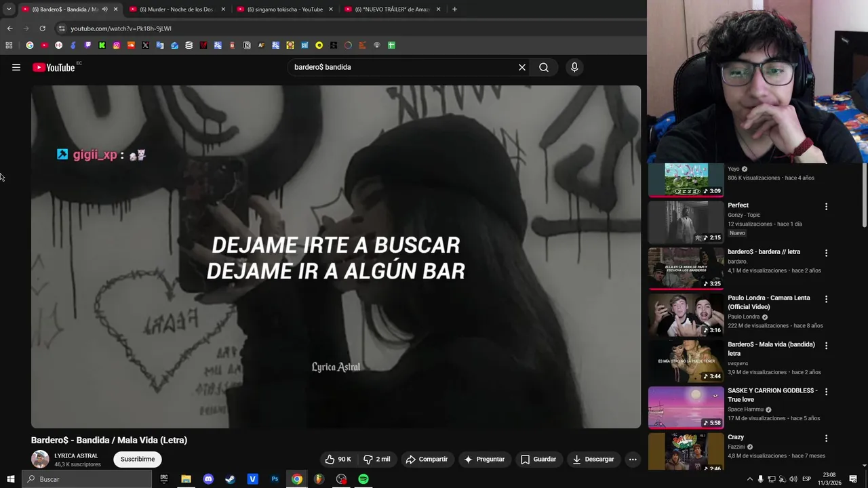The image size is (868, 488).
Task: View site information icon in address bar
Action: pyautogui.click(x=62, y=28)
